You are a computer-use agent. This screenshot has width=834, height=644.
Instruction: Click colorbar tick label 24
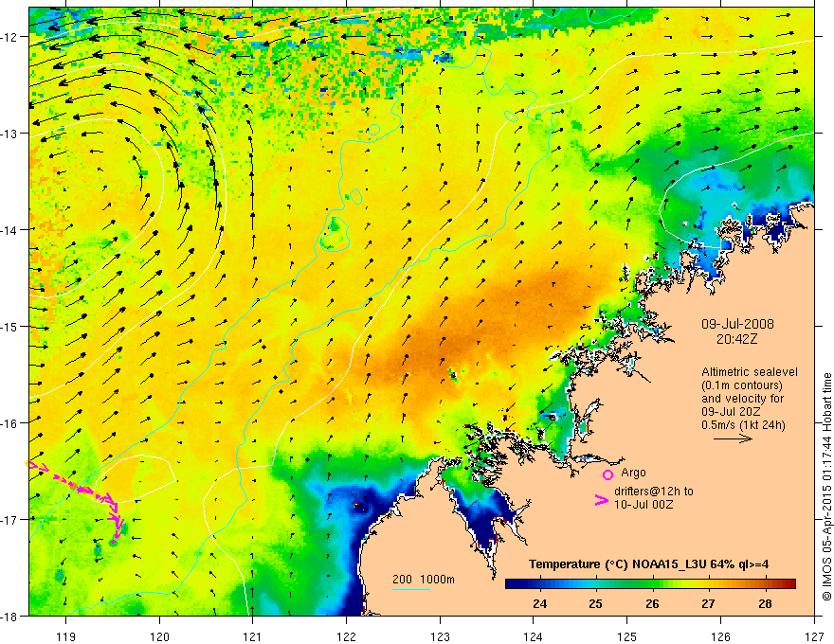(x=540, y=603)
